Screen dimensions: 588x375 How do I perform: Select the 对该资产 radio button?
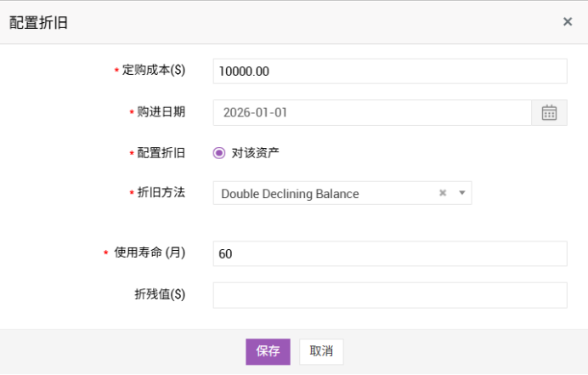tap(219, 153)
